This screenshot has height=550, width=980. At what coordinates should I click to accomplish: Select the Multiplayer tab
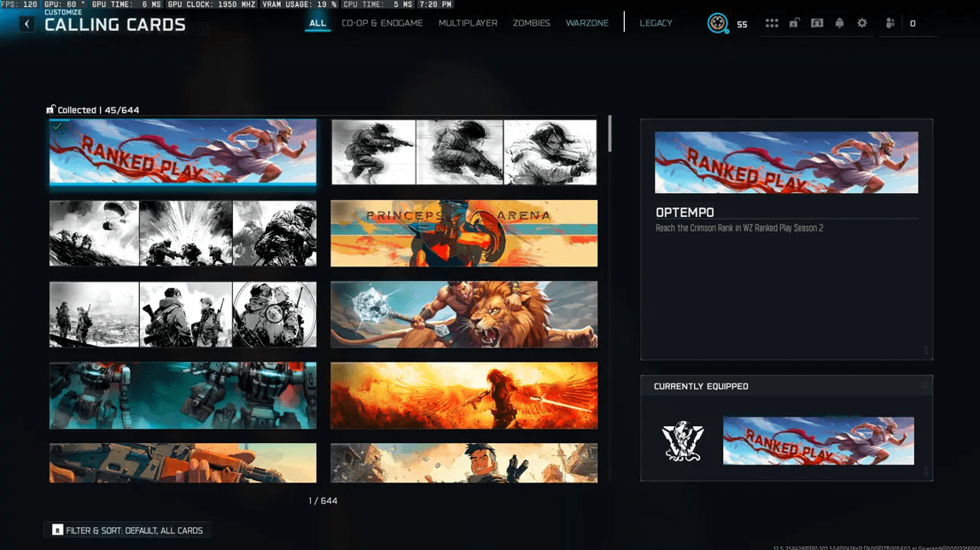[x=468, y=23]
